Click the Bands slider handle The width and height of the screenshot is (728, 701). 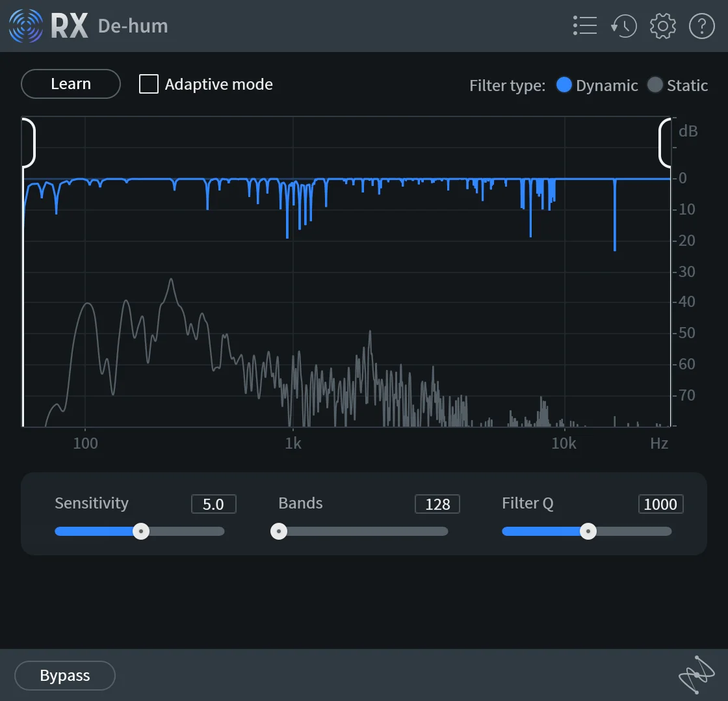[x=279, y=531]
